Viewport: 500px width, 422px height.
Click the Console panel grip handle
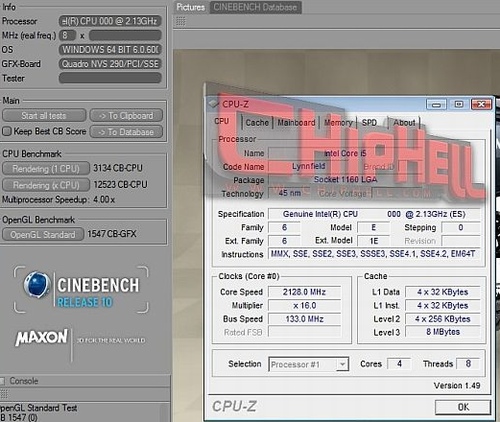pyautogui.click(x=4, y=394)
